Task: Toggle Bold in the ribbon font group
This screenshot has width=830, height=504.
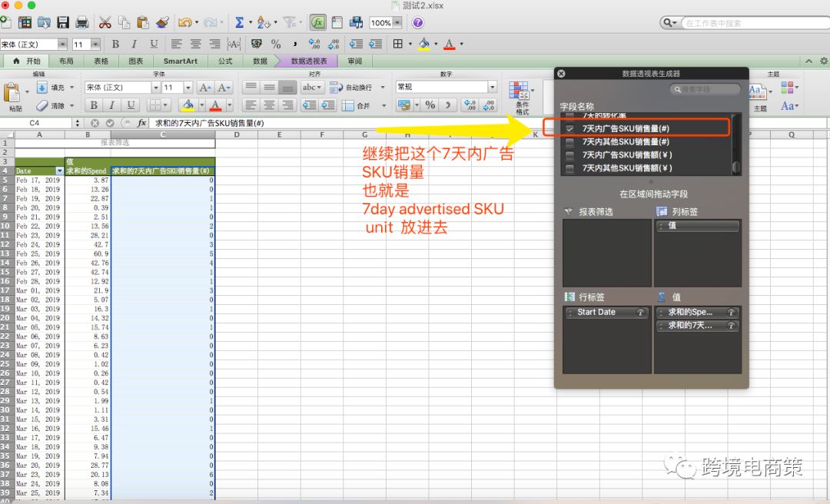Action: click(94, 105)
